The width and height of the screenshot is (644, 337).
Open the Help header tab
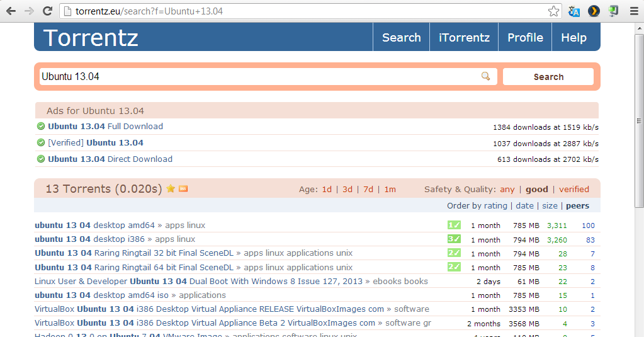(x=573, y=37)
